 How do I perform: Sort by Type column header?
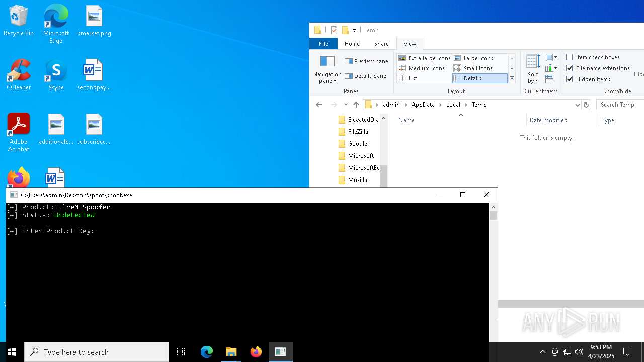click(621, 120)
